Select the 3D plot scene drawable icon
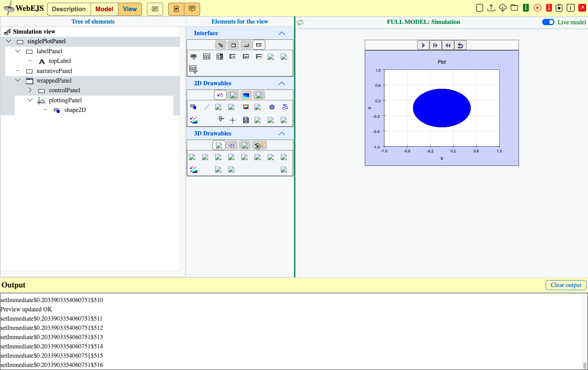The height and width of the screenshot is (370, 588). (194, 169)
